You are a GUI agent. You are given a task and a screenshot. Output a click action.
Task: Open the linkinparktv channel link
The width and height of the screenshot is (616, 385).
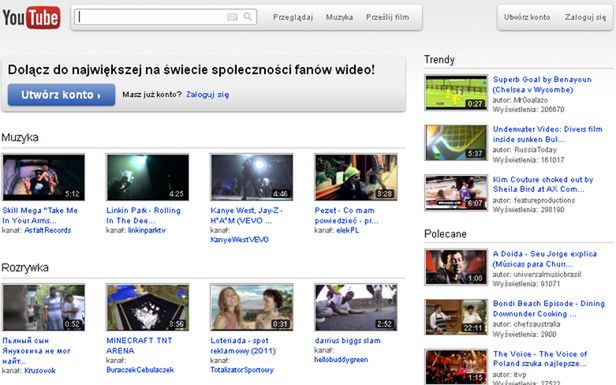(x=147, y=230)
